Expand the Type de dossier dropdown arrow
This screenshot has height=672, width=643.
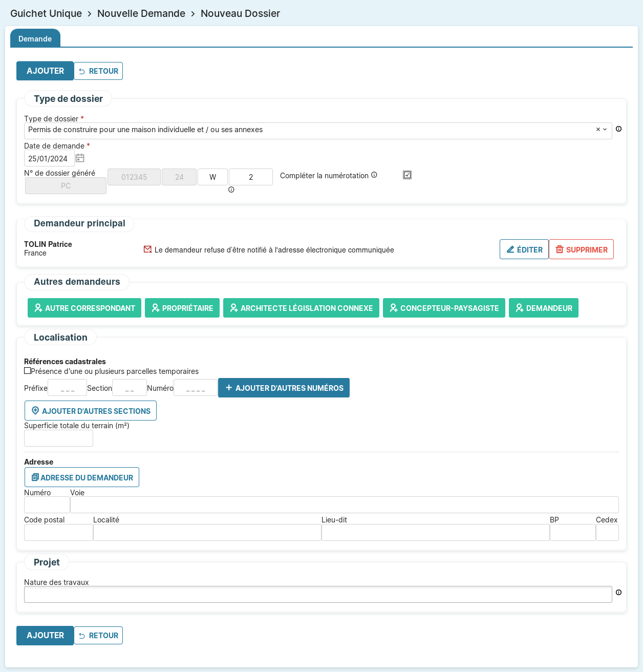605,130
